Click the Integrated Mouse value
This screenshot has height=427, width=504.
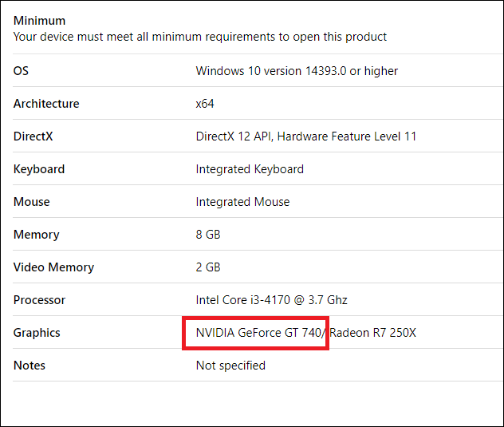pos(242,202)
